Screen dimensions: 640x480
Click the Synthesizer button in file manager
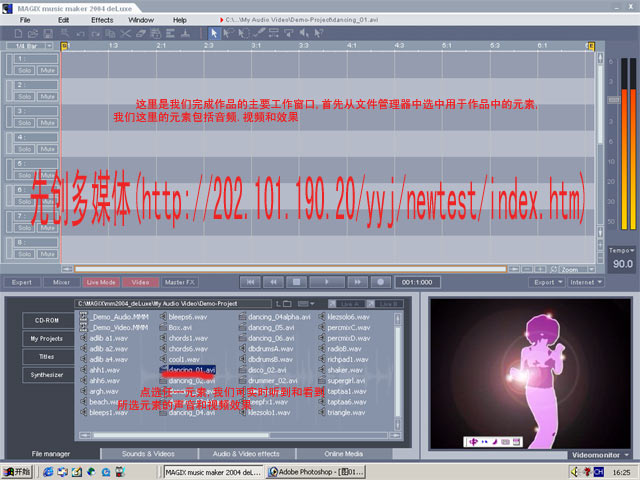pyautogui.click(x=48, y=375)
